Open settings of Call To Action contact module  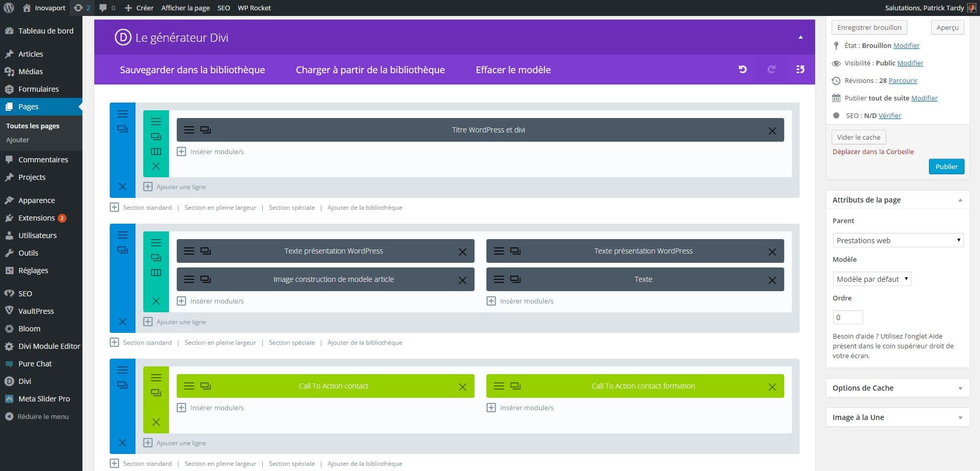(189, 386)
